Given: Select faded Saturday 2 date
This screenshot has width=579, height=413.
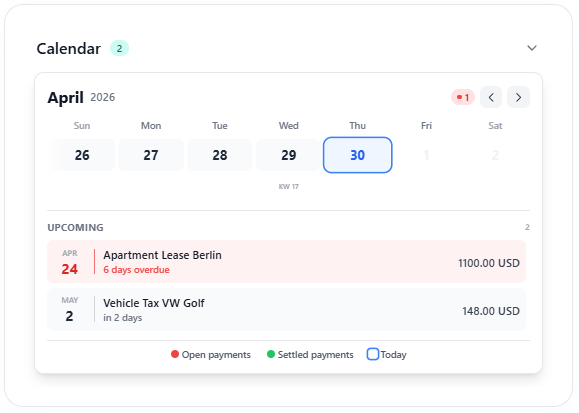Looking at the screenshot, I should click(495, 155).
